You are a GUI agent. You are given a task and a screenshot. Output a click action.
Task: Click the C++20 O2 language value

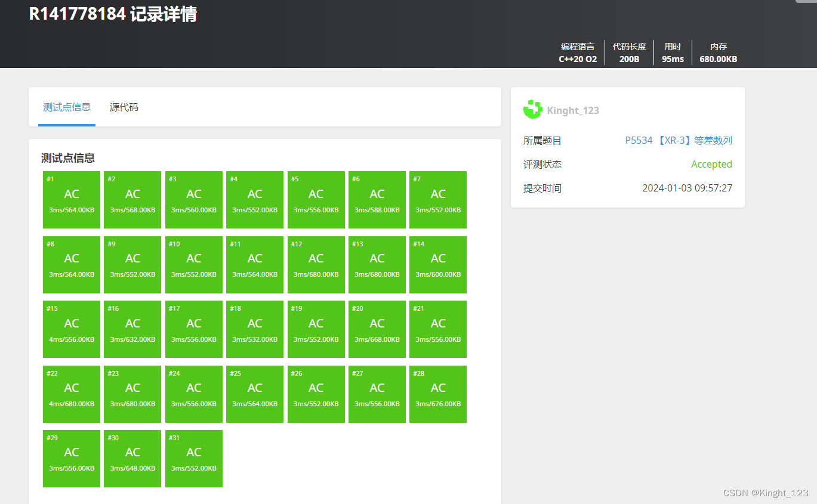tap(578, 59)
